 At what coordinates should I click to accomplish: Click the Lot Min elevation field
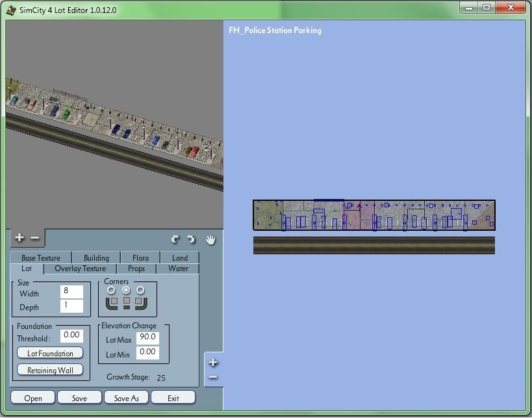pyautogui.click(x=147, y=353)
